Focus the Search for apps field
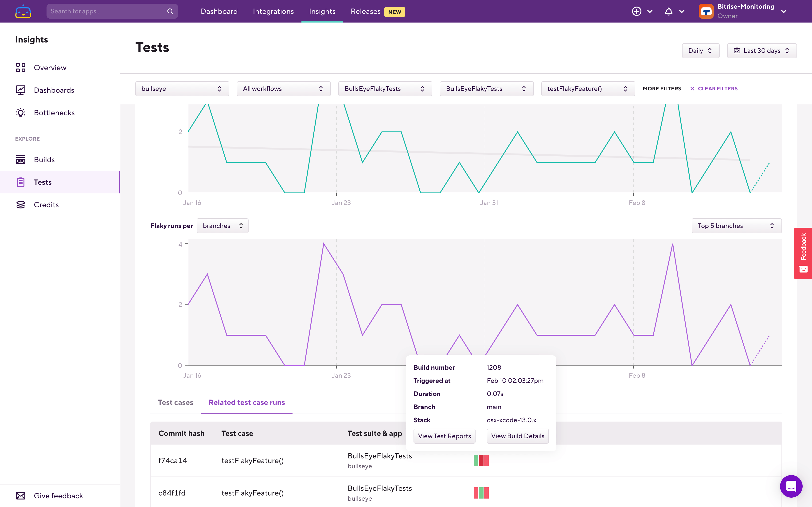 pyautogui.click(x=107, y=12)
